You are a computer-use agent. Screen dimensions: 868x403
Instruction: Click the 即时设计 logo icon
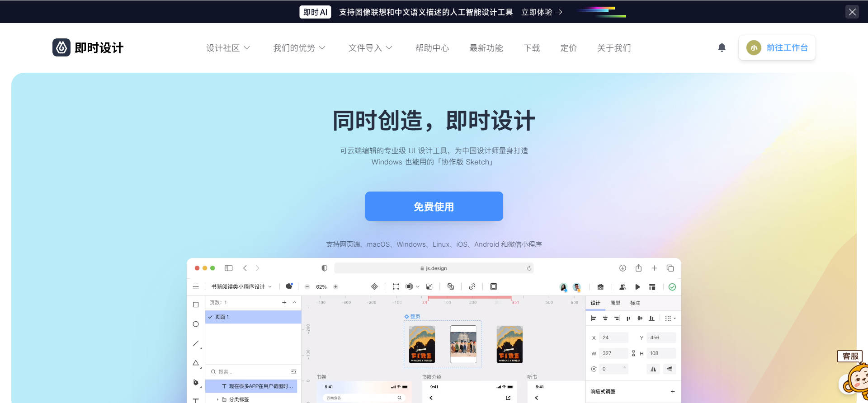(x=61, y=47)
